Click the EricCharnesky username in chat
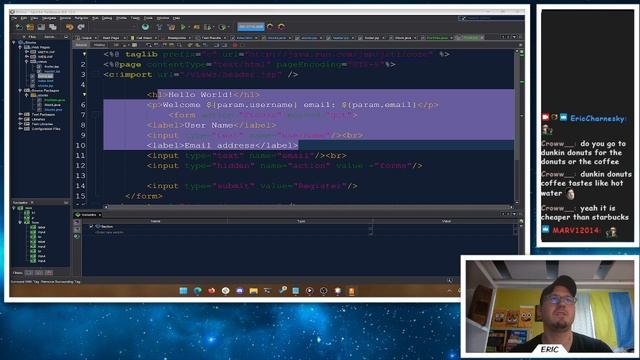The height and width of the screenshot is (360, 640). [x=598, y=118]
